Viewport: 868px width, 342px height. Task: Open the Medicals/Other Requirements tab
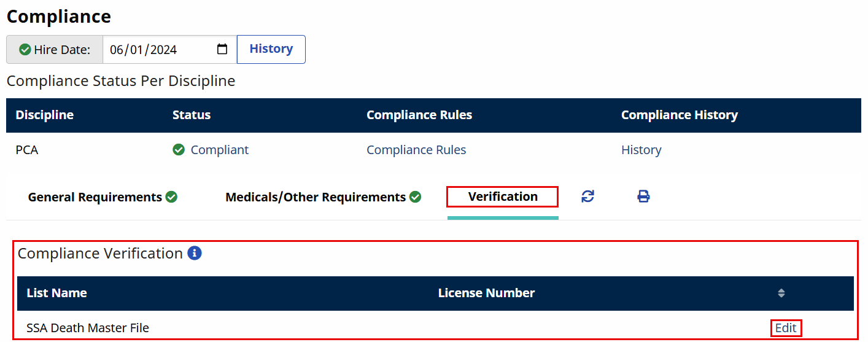click(x=316, y=197)
